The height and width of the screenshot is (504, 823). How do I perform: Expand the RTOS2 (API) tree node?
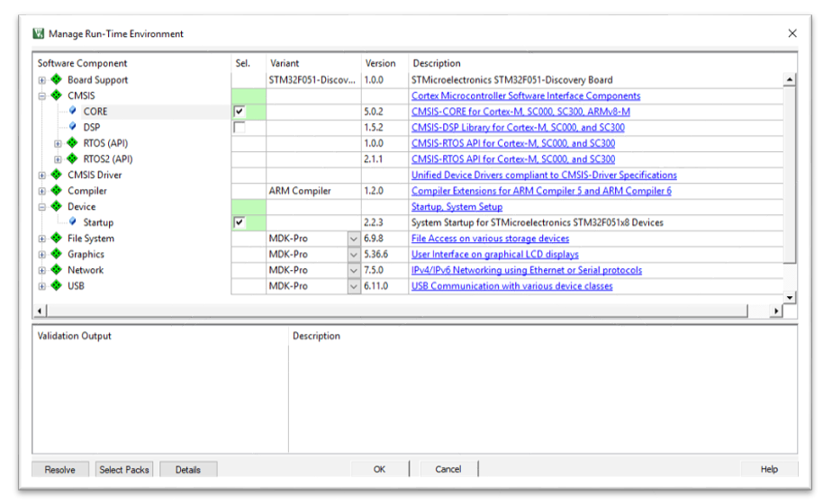point(58,159)
